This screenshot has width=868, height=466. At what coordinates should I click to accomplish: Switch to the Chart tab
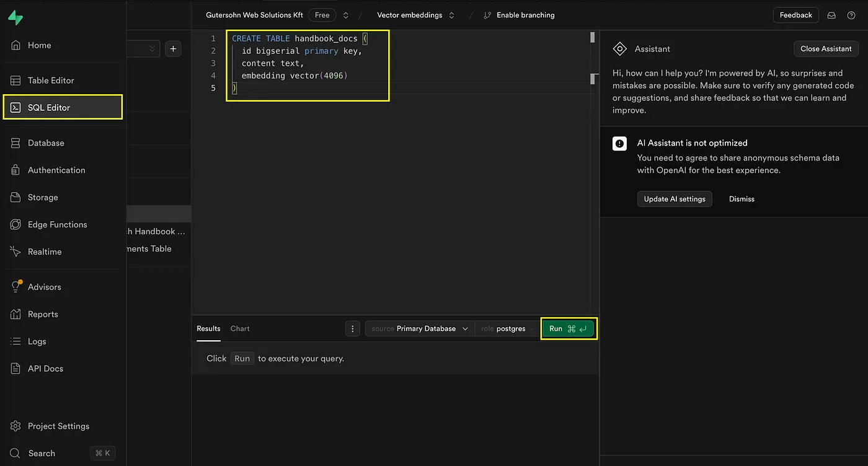point(240,329)
